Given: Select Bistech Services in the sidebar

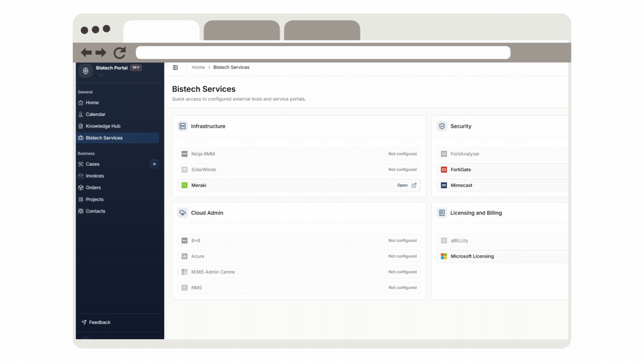Looking at the screenshot, I should click(x=117, y=138).
